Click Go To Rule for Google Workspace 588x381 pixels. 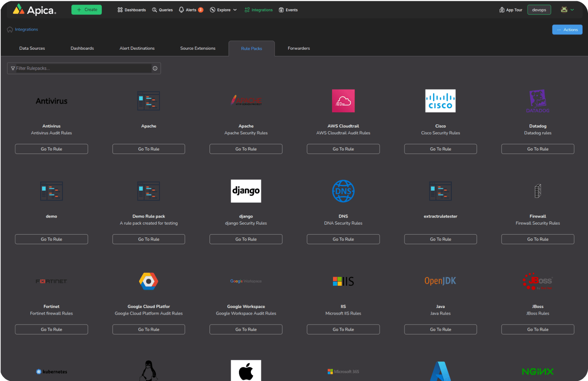pos(246,329)
